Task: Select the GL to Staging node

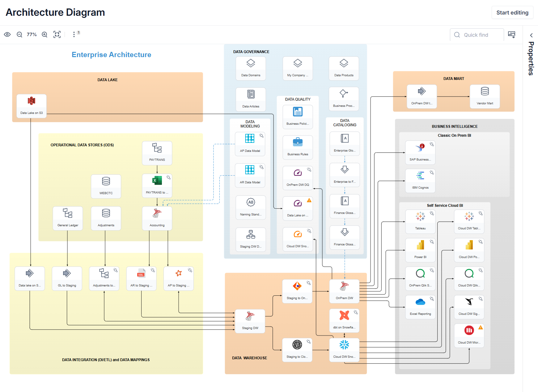Action: pos(67,278)
